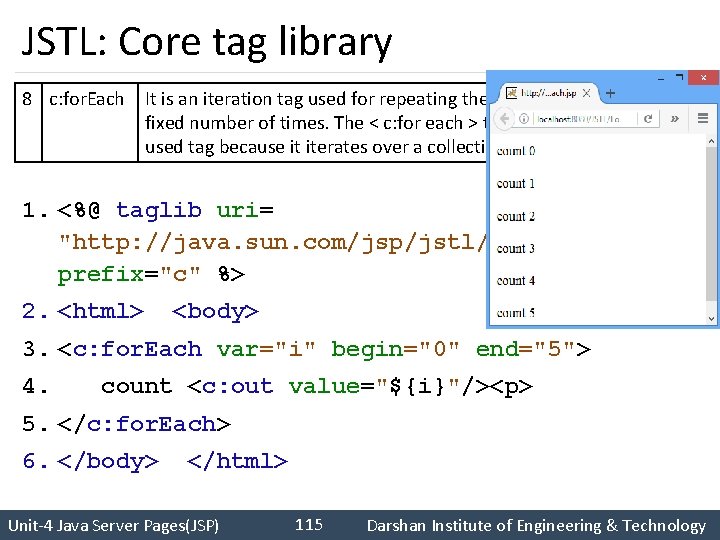
Task: Click the browser vertical scrollbar thumb
Action: (711, 225)
